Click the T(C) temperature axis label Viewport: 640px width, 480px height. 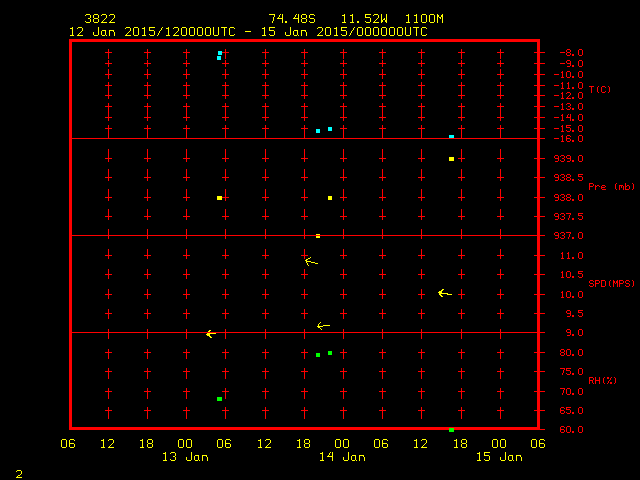point(599,90)
